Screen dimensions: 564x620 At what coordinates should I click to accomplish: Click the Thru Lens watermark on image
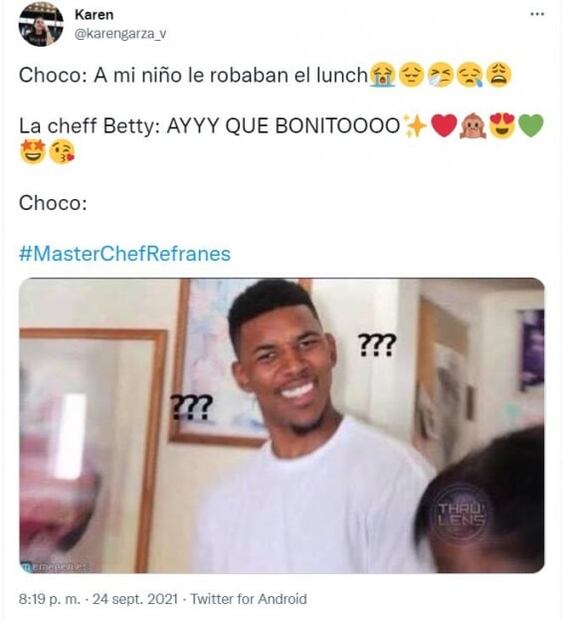click(x=461, y=514)
